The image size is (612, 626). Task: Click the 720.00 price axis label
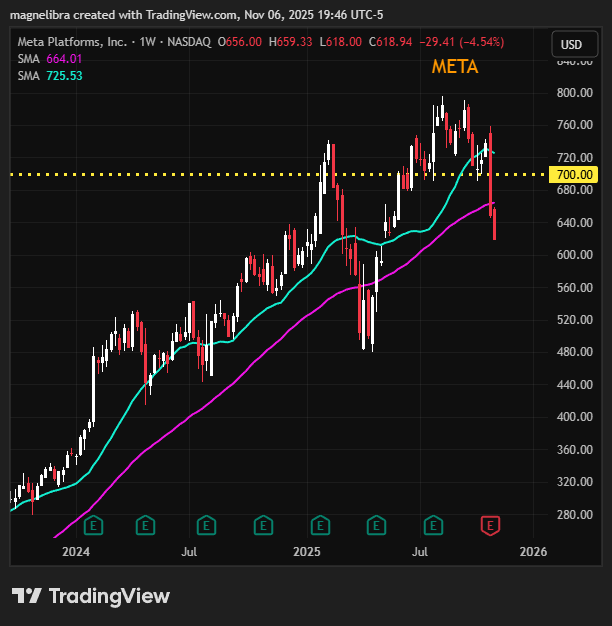point(574,158)
